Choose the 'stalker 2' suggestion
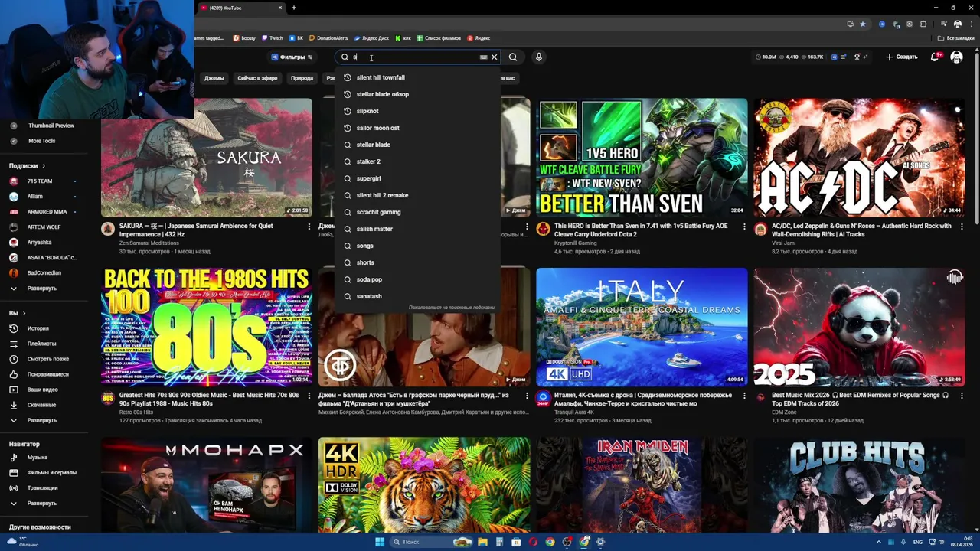The image size is (980, 551). 417,161
